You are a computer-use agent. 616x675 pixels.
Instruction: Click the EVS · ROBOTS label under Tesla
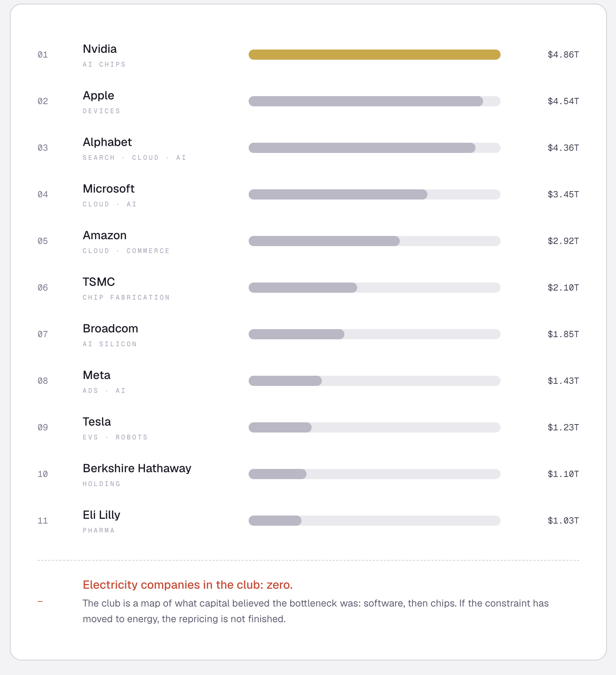[x=115, y=437]
